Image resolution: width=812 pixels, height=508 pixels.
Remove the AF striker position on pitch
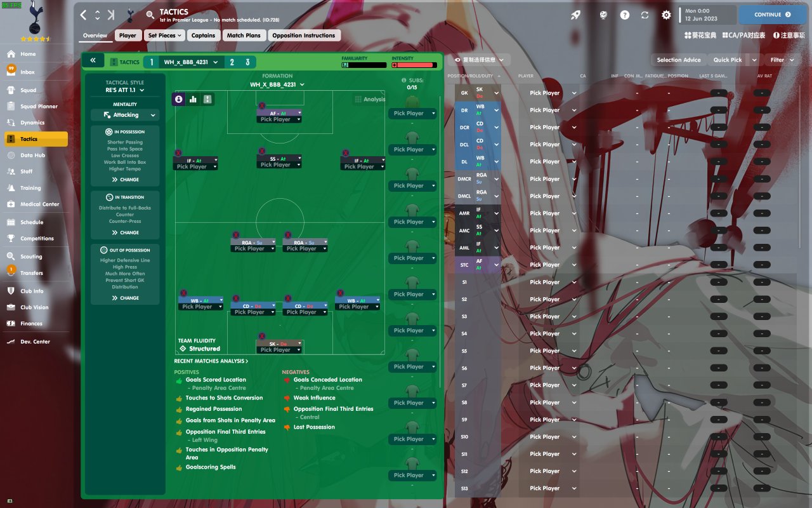pyautogui.click(x=262, y=105)
